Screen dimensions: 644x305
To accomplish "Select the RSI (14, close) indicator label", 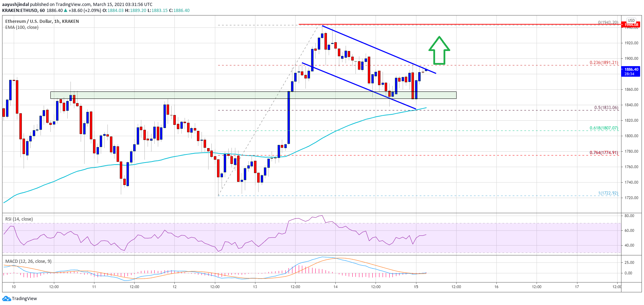I will (19, 219).
